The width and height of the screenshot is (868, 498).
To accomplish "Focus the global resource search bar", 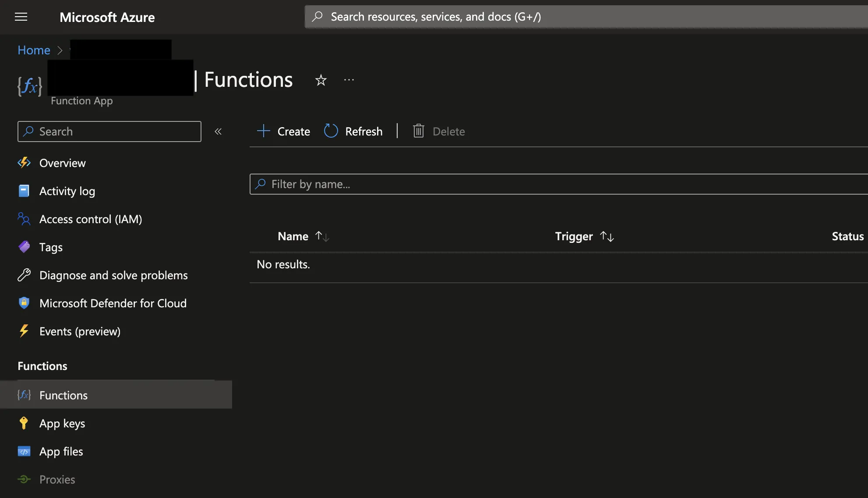I will coord(569,17).
